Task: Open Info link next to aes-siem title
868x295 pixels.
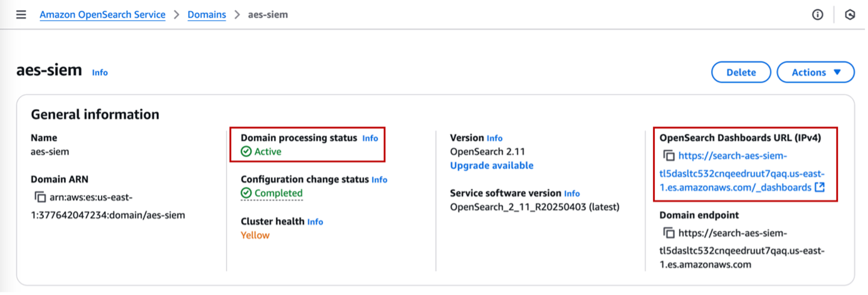Action: [100, 72]
